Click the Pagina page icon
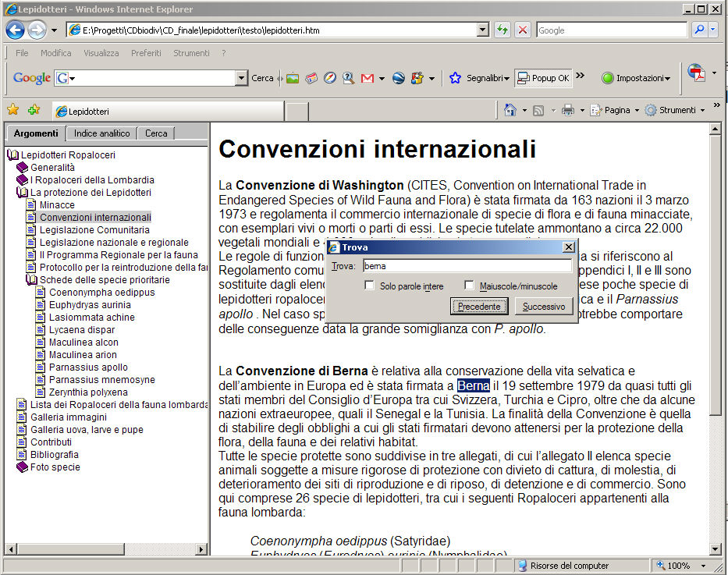 tap(595, 111)
